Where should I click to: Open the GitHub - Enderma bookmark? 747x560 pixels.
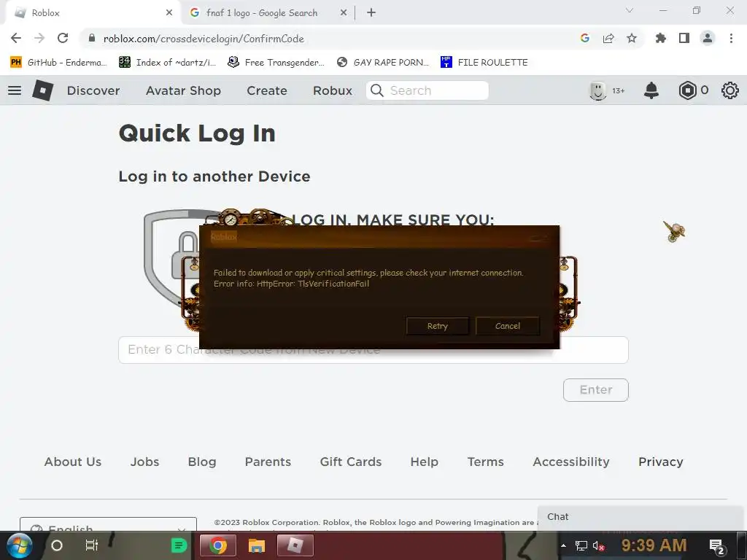point(58,63)
